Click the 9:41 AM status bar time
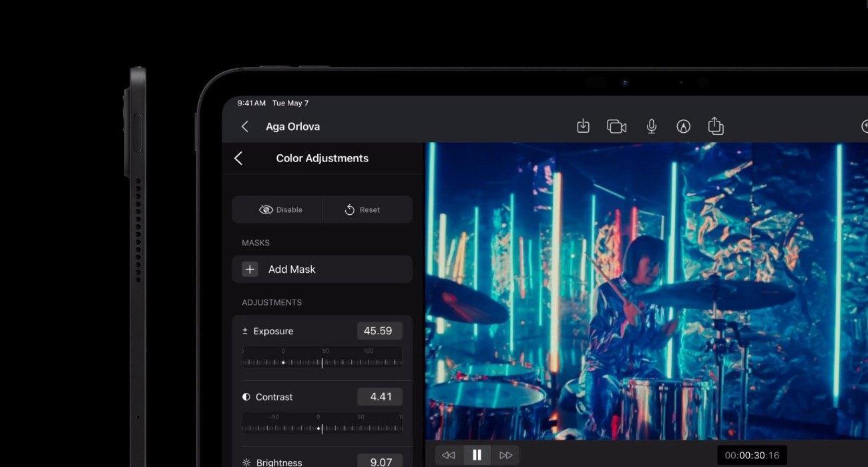 252,103
